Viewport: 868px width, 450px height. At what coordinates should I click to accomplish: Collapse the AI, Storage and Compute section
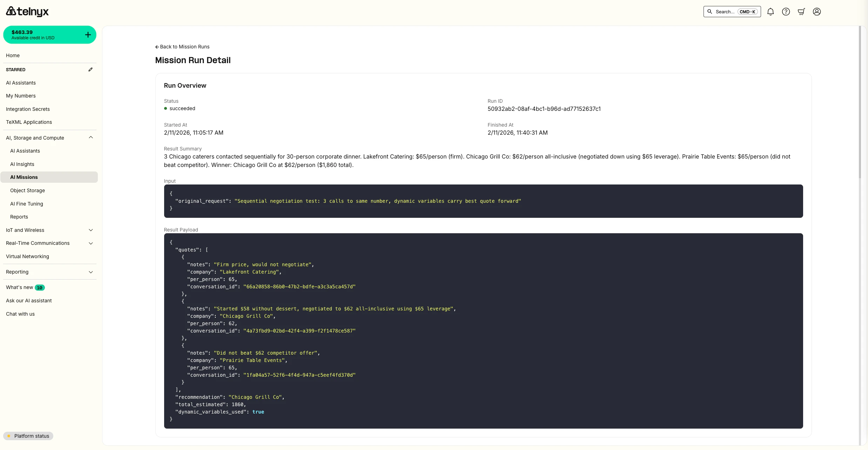pyautogui.click(x=91, y=137)
